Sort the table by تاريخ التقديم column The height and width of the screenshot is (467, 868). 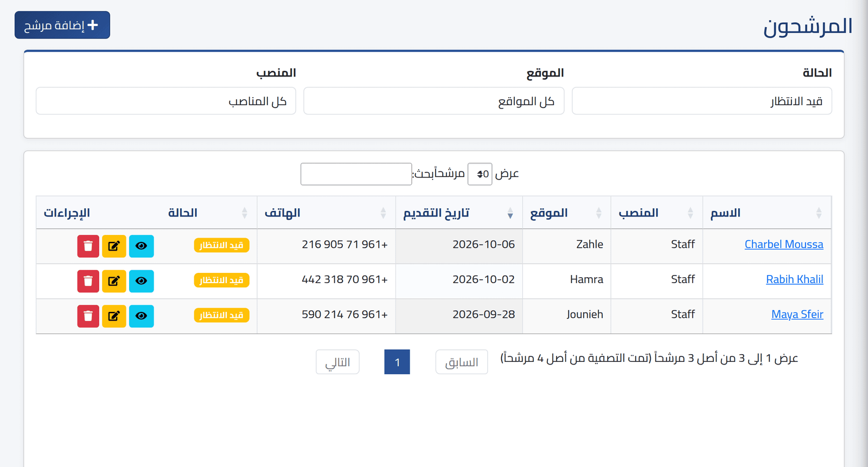click(x=459, y=213)
